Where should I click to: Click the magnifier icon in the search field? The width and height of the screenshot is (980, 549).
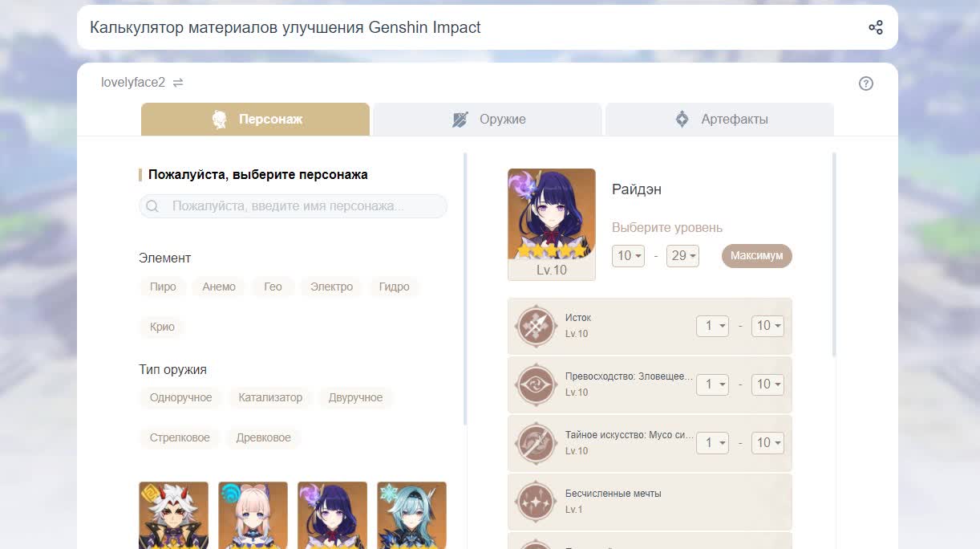coord(152,206)
